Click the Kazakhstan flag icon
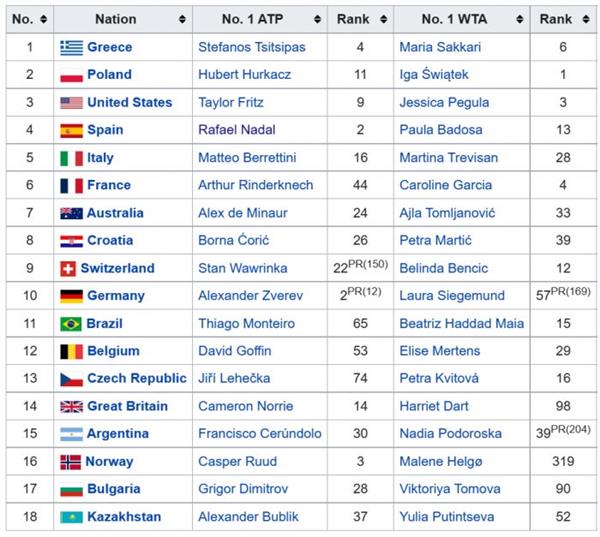 point(71,518)
